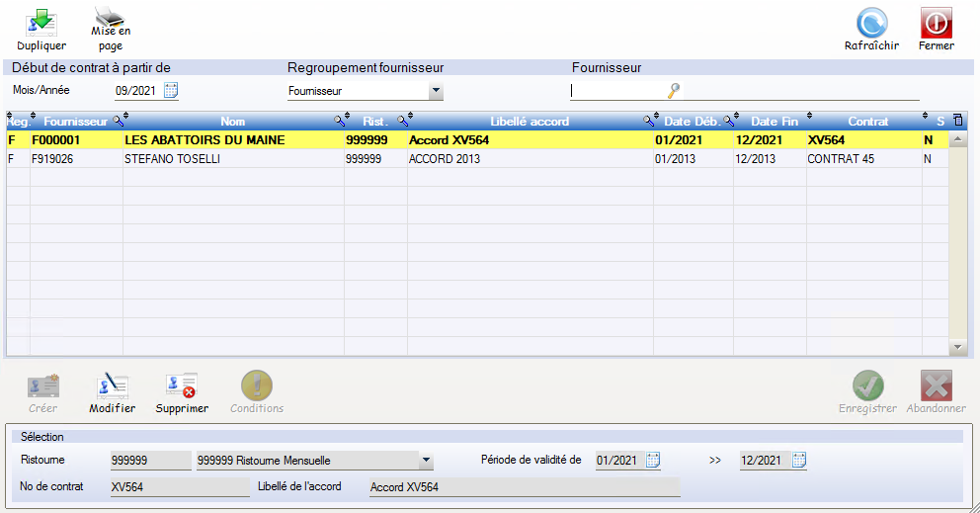Expand the Ristourne Mensuelle dropdown

[x=426, y=461]
